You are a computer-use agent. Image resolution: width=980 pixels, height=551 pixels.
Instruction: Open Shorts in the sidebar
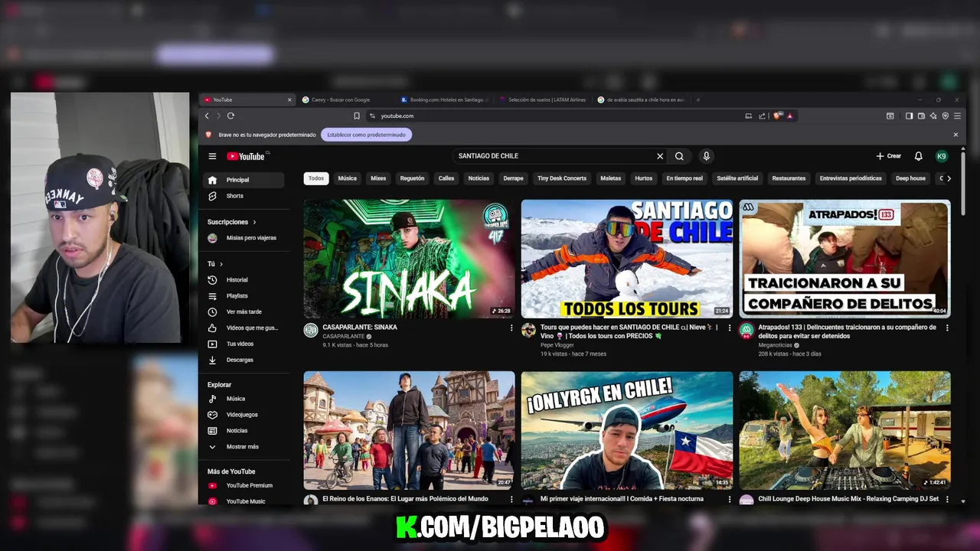[x=243, y=196]
